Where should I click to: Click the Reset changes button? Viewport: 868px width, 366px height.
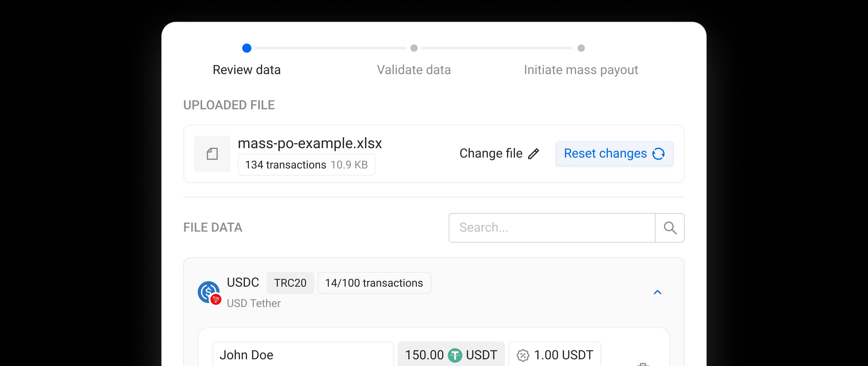pos(614,154)
